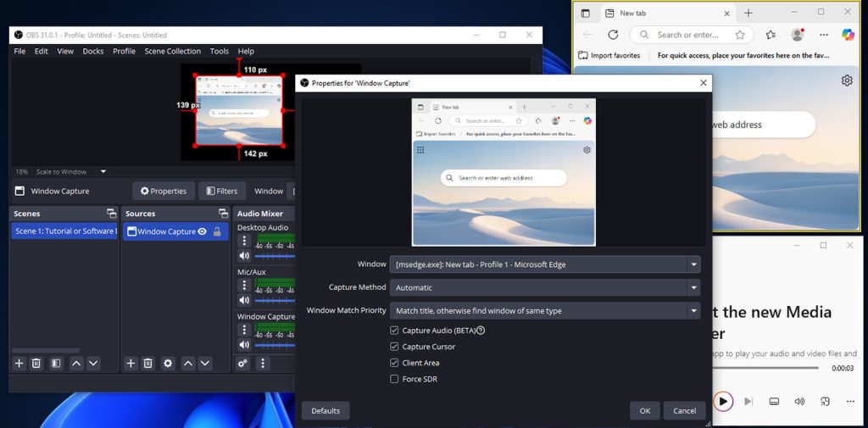Viewport: 868px width, 428px height.
Task: Move source down in Sources panel
Action: (x=205, y=364)
